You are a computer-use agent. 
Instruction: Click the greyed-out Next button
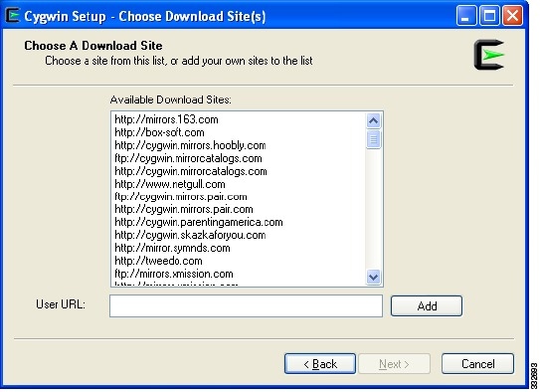click(x=395, y=364)
